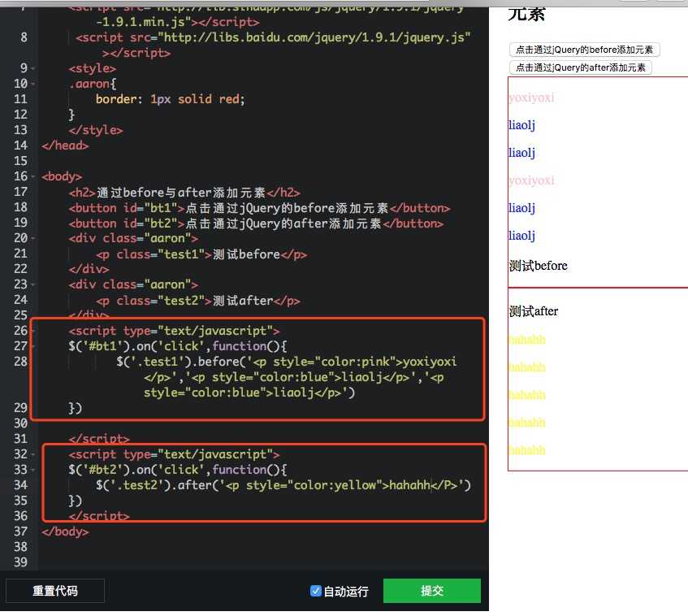The height and width of the screenshot is (616, 688).
Task: Click the $('#bt2').on('click') code line
Action: pyautogui.click(x=178, y=470)
